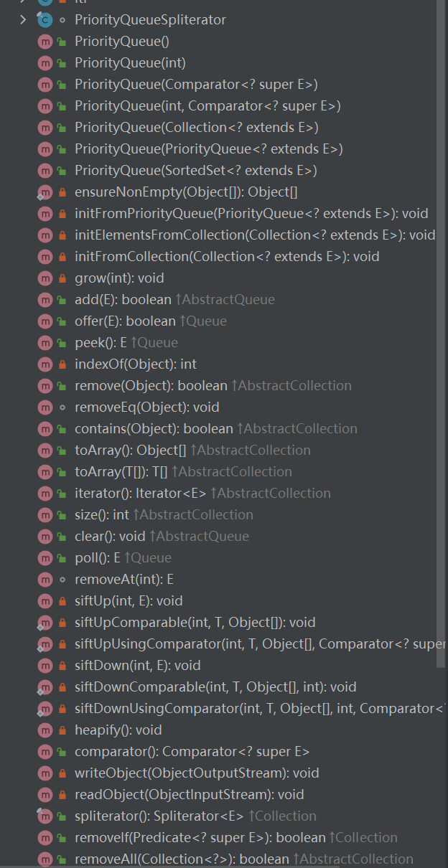Select the grow(int): void method

click(x=119, y=278)
